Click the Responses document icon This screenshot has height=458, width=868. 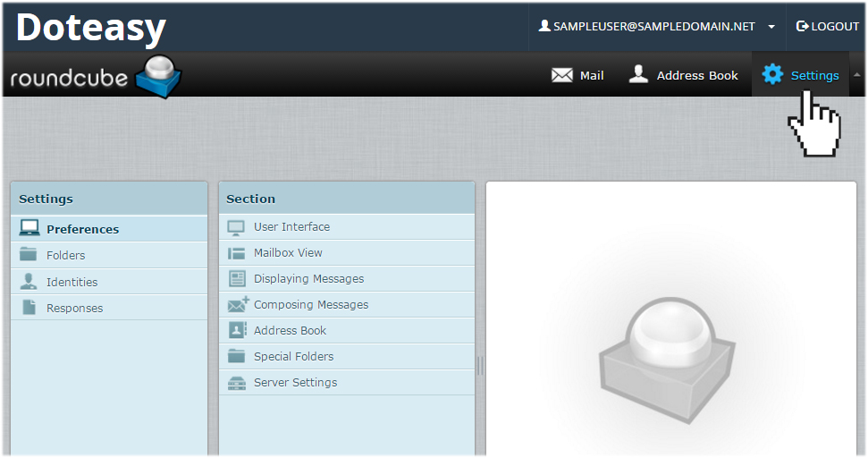coord(29,307)
